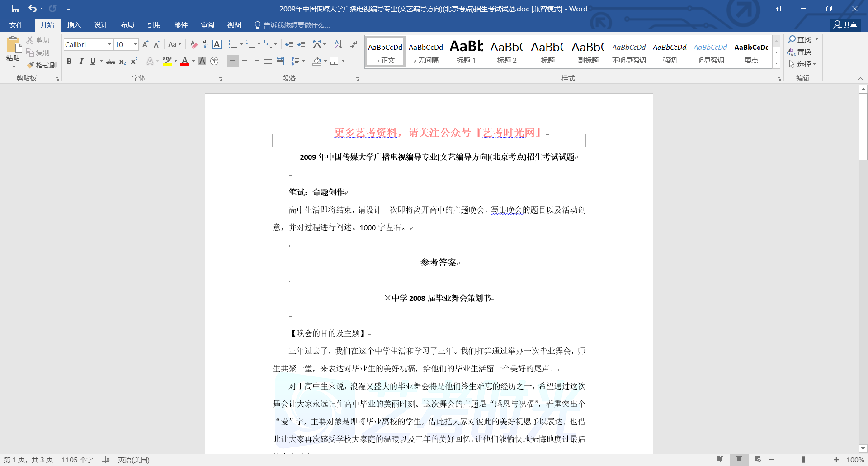Click the Sort (A-Z) icon
Screen dimensions: 868x466
click(338, 44)
